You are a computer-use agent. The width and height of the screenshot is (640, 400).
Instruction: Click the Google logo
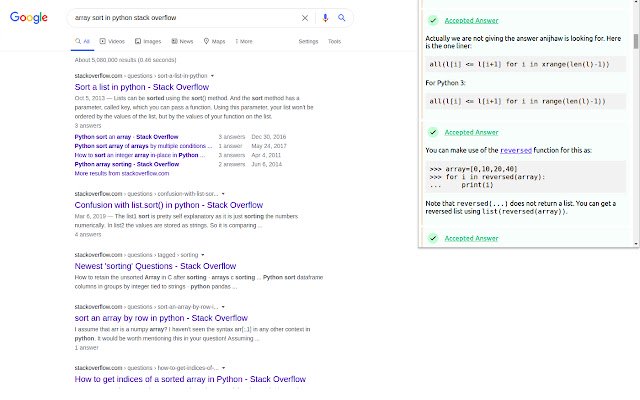[29, 18]
